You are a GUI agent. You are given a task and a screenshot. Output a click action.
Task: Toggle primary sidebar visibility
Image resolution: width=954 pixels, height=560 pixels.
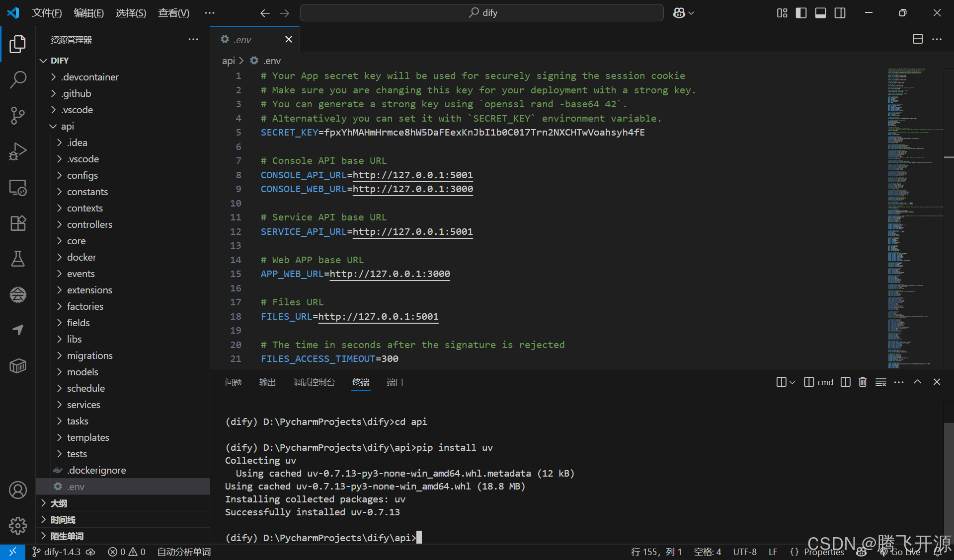click(x=801, y=13)
